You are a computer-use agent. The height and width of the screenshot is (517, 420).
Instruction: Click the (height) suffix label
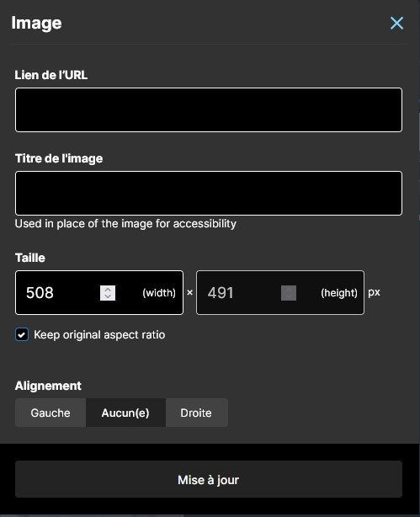[x=339, y=293]
